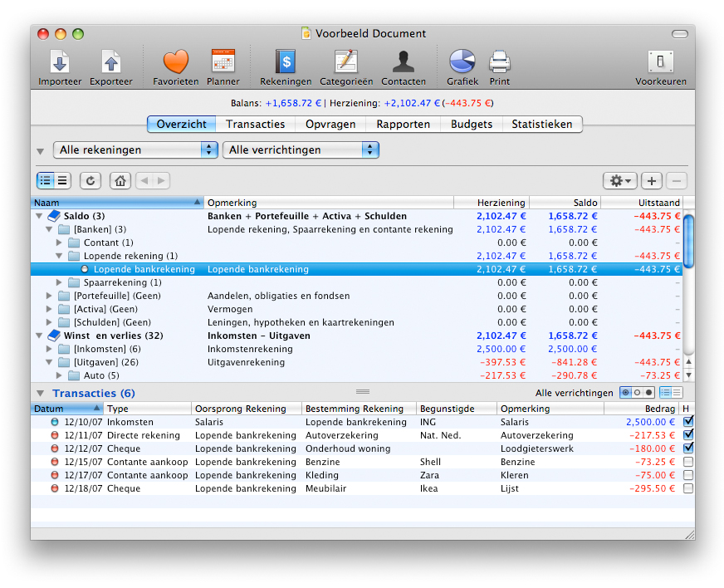Click the plus add button
724x588 pixels.
coord(651,180)
